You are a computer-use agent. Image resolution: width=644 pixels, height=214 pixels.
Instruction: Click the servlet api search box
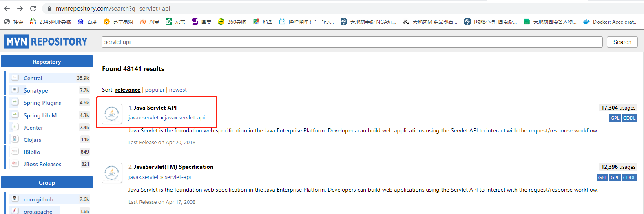click(352, 42)
